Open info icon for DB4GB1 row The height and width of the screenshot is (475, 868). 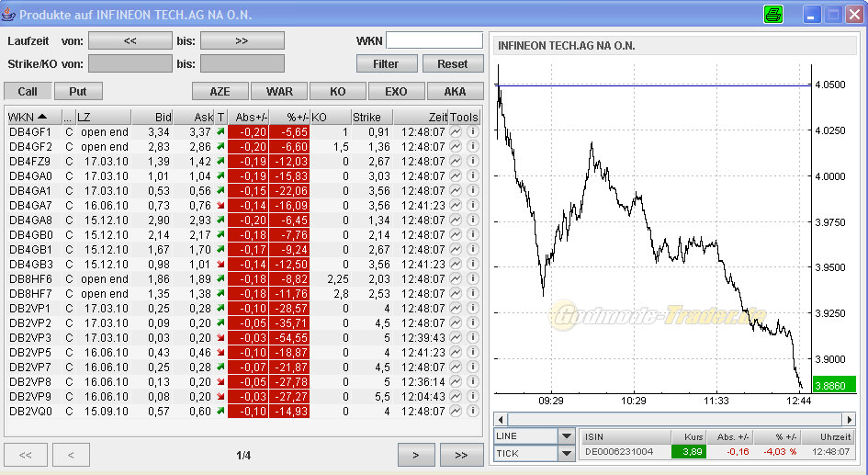pos(473,249)
